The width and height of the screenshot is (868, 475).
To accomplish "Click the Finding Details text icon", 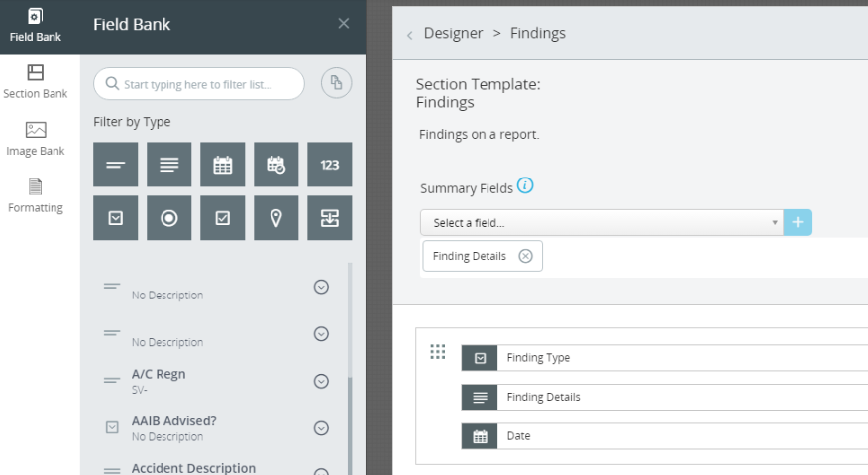I will tap(480, 398).
